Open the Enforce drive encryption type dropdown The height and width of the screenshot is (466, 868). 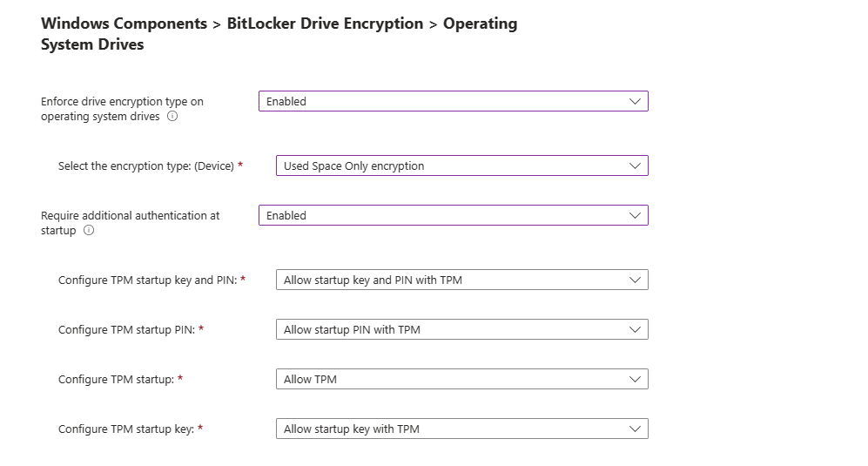click(x=453, y=101)
